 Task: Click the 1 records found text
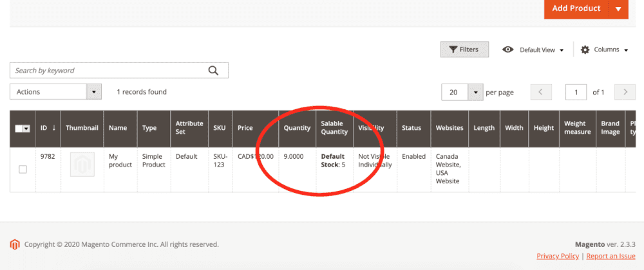(x=142, y=92)
